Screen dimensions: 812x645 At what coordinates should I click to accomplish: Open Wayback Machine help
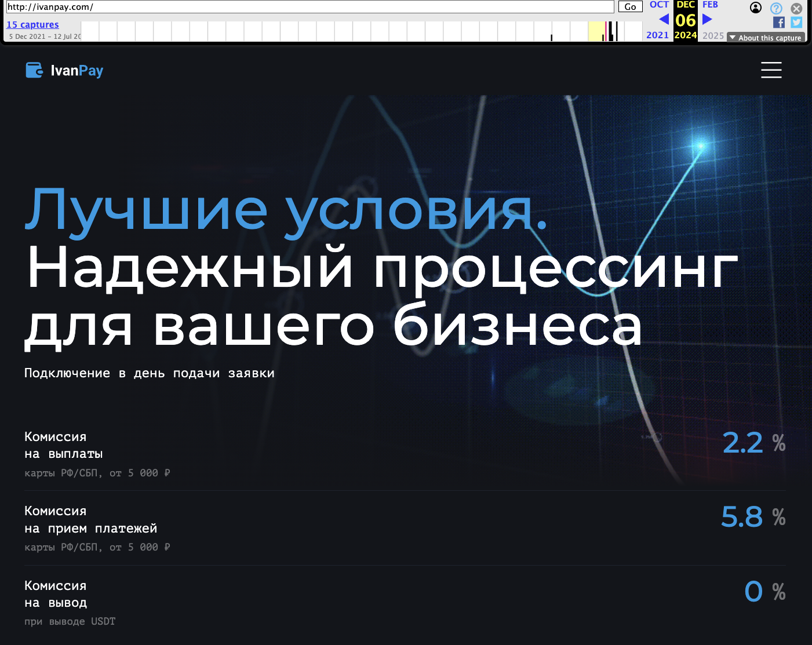775,8
